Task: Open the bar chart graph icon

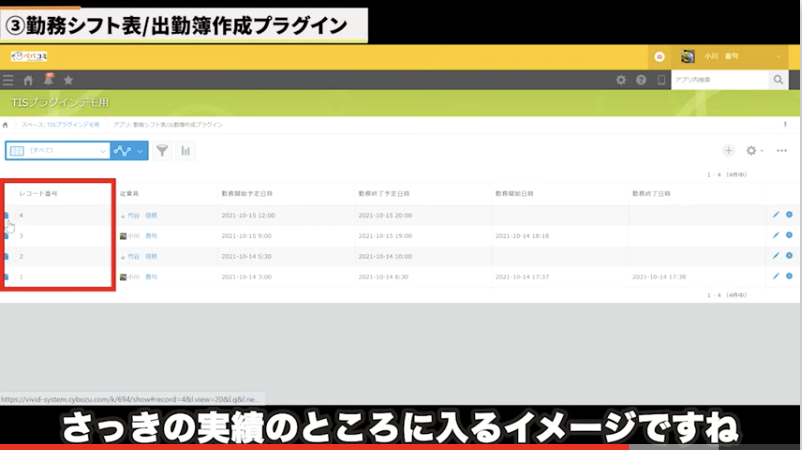Action: tap(185, 151)
